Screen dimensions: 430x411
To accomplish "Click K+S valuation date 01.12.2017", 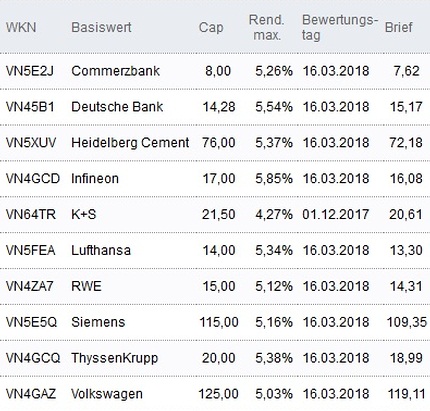I will [336, 214].
